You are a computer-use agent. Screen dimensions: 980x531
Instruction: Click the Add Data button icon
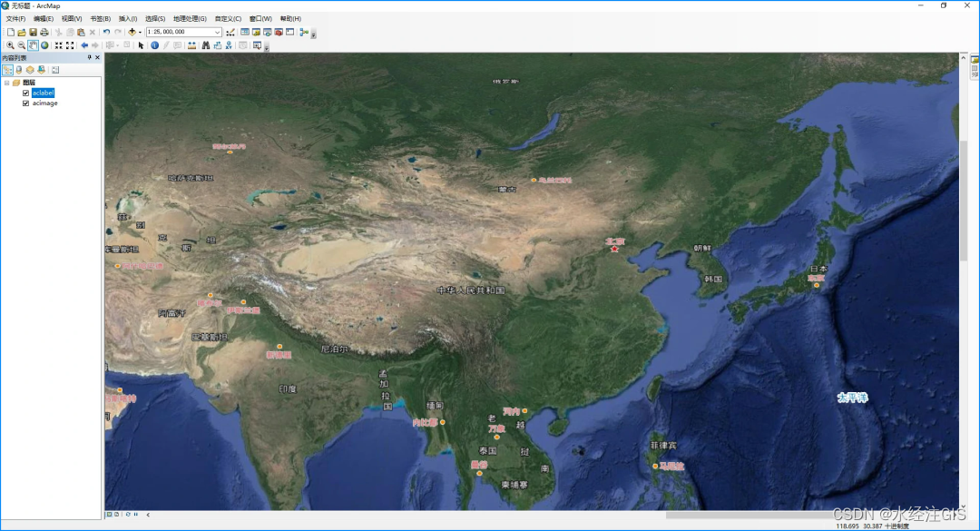(133, 32)
